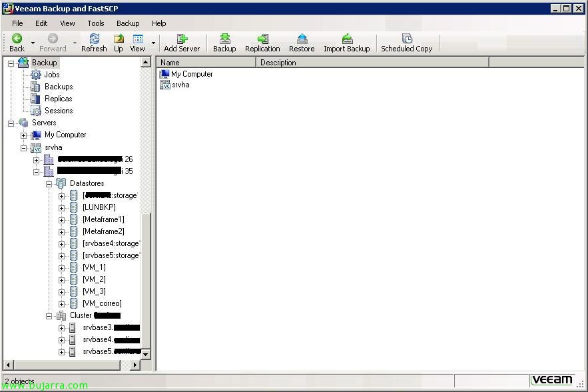Open the View mode dropdown arrow

pyautogui.click(x=153, y=43)
